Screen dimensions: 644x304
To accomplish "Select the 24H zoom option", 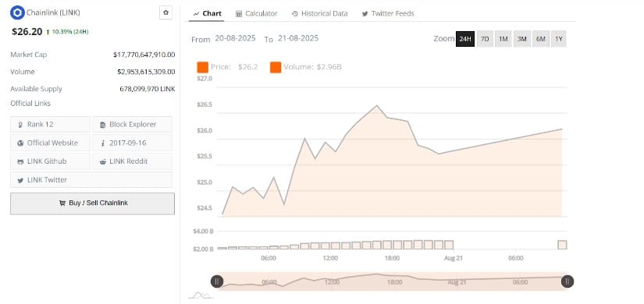I will coord(465,39).
